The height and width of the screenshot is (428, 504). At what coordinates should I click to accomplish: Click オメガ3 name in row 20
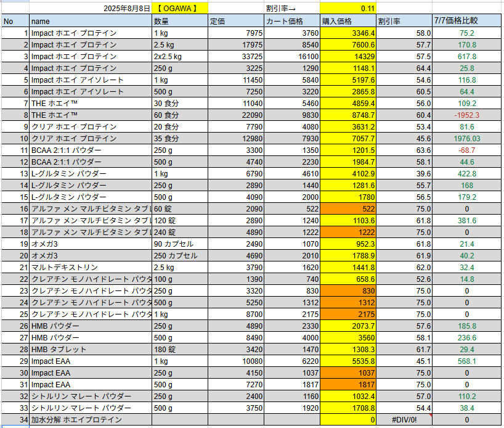[x=91, y=255]
